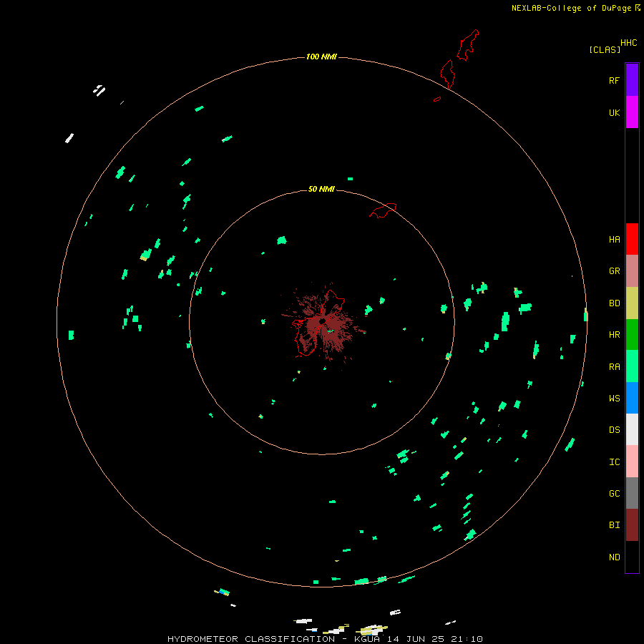Click the northernmost red island outline
Image resolution: width=644 pixels, height=644 pixels.
pos(468,45)
